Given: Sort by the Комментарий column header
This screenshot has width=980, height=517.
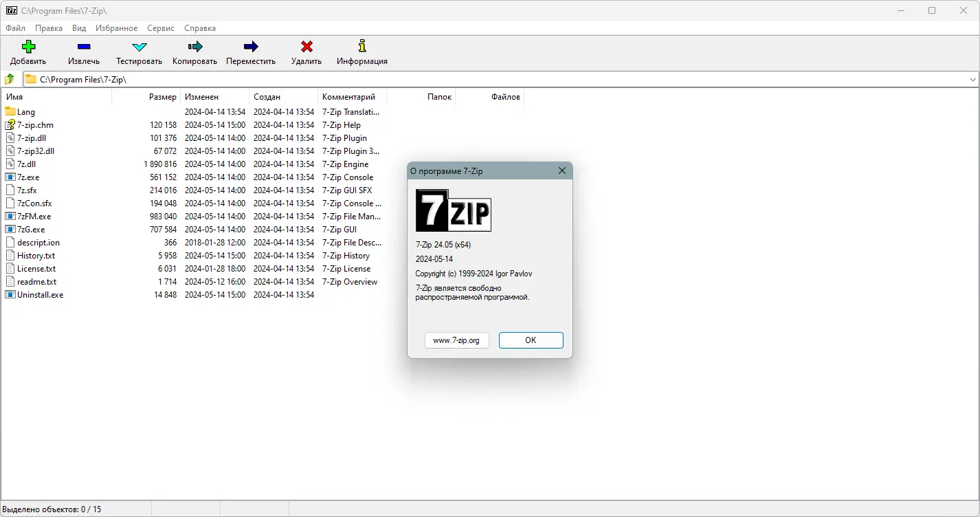Looking at the screenshot, I should coord(353,97).
